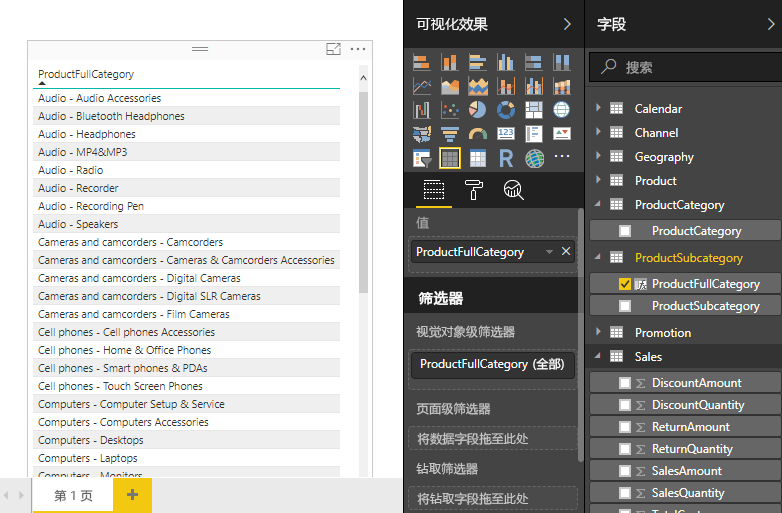Select the matrix visualization icon
This screenshot has width=782, height=513.
(478, 158)
